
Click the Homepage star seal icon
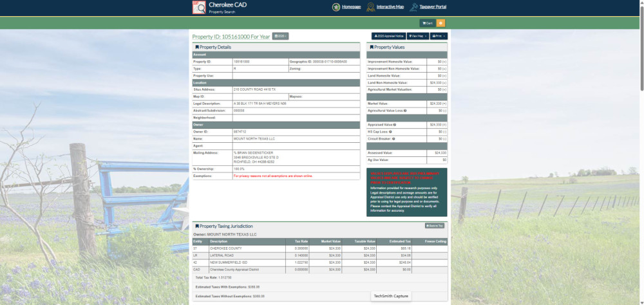point(336,7)
